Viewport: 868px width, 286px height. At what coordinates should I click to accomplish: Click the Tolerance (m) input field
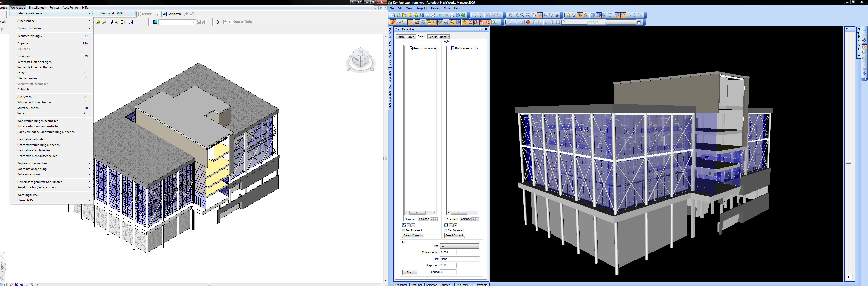click(x=448, y=253)
